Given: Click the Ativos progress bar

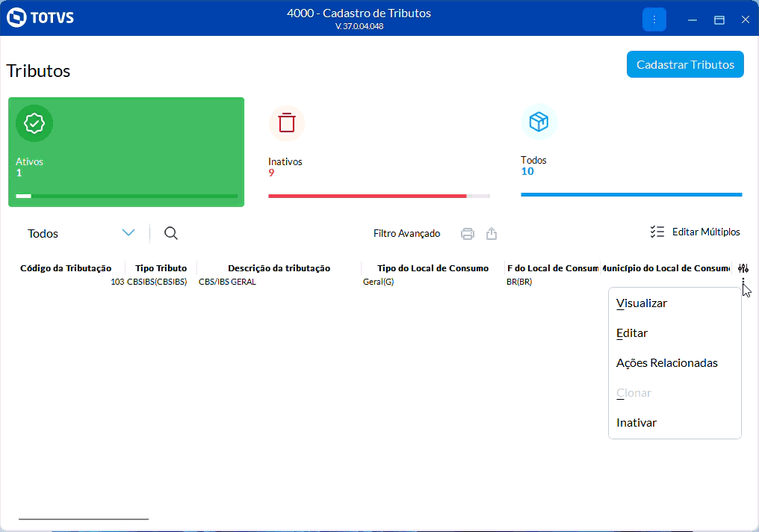Looking at the screenshot, I should 126,196.
